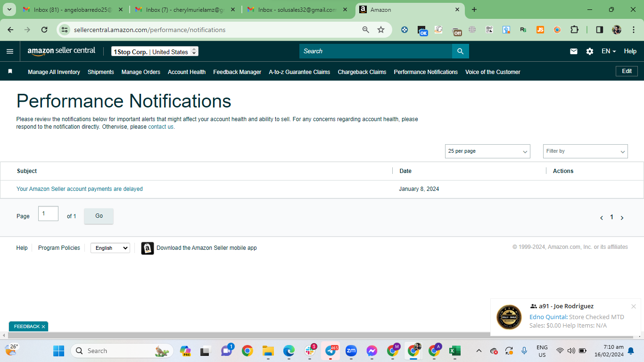644x362 pixels.
Task: Open Feedback Manager
Action: 237,72
